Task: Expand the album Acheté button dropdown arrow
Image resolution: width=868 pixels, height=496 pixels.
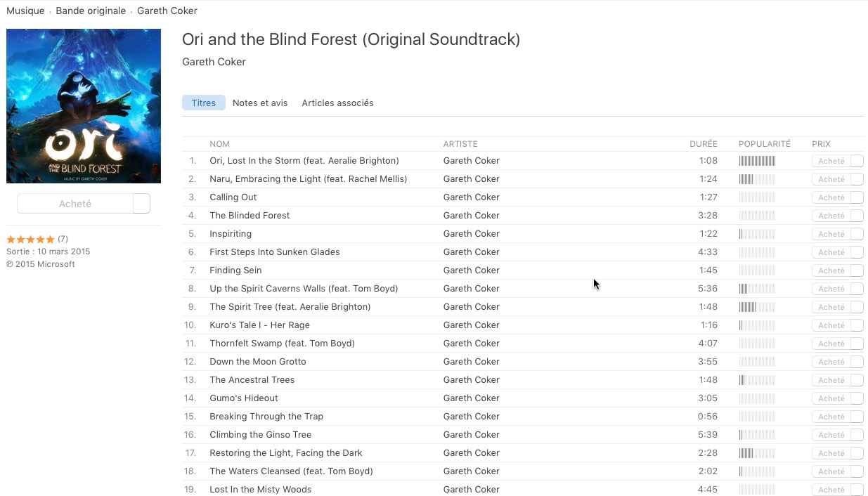Action: [x=141, y=204]
